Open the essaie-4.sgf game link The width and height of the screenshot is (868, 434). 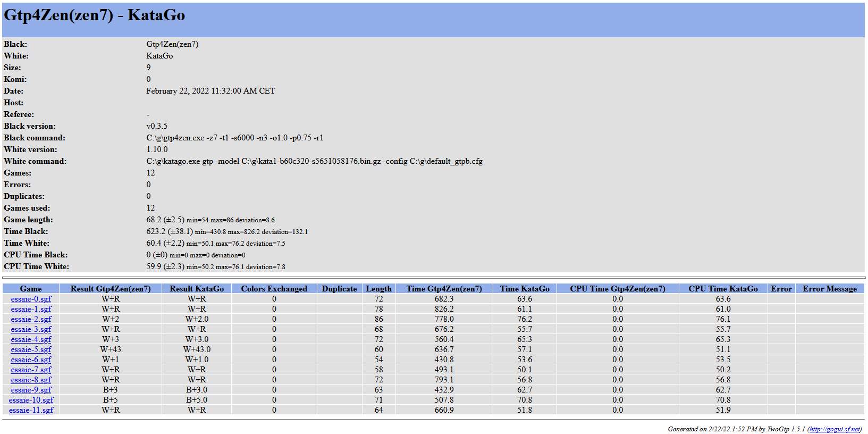[x=31, y=339]
